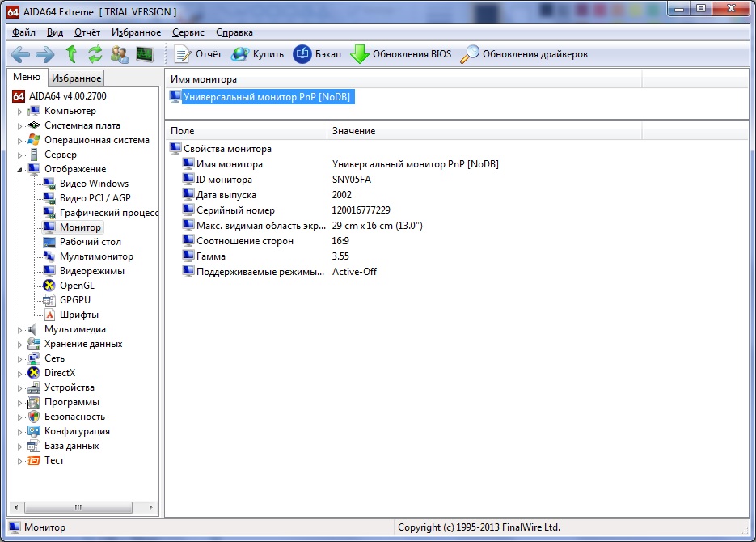Select OpenGL in the tree
756x542 pixels.
(77, 286)
